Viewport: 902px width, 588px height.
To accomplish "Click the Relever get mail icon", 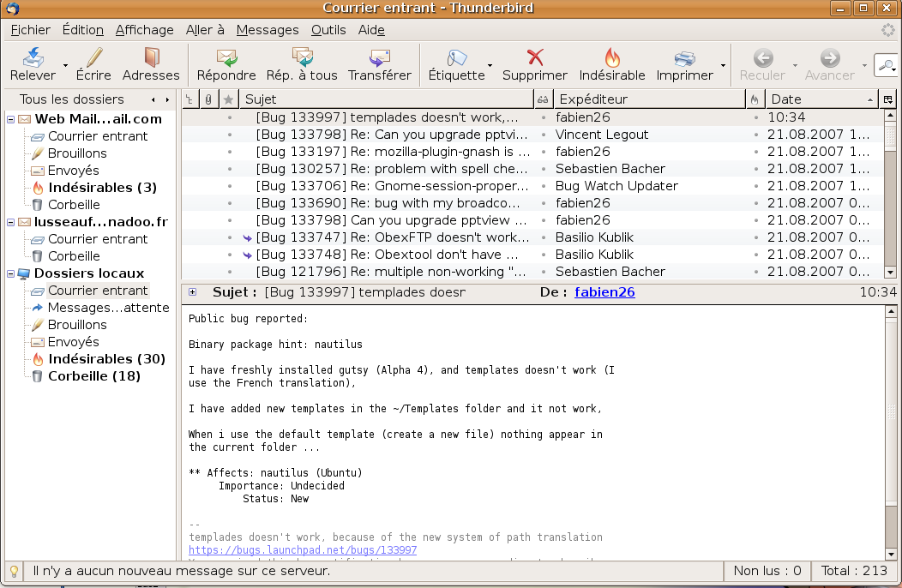I will click(x=33, y=58).
